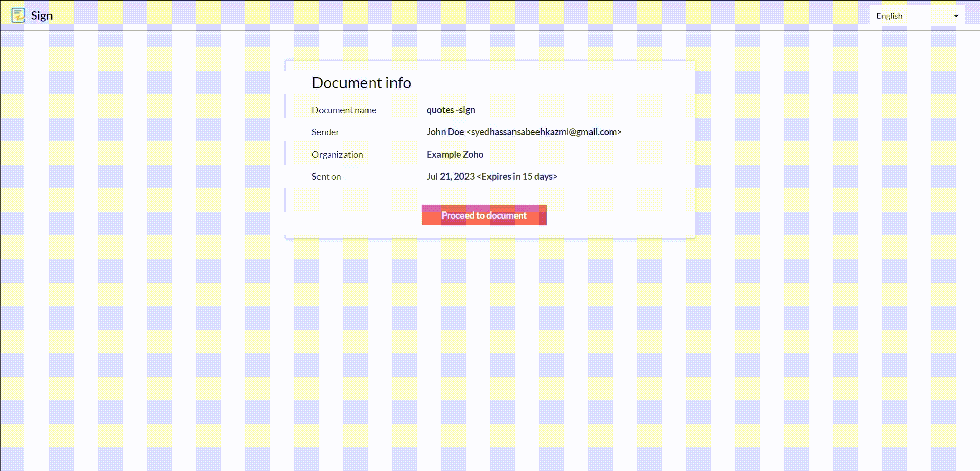
Task: Click the word "English" in language selector
Action: pyautogui.click(x=889, y=16)
